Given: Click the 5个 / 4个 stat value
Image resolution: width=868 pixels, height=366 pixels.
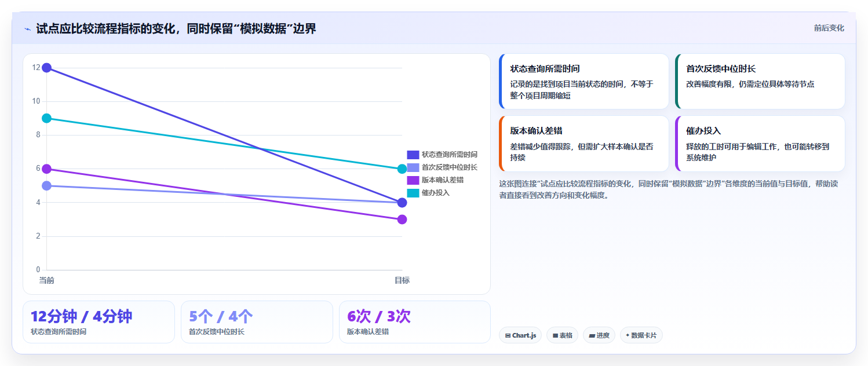Looking at the screenshot, I should 221,316.
